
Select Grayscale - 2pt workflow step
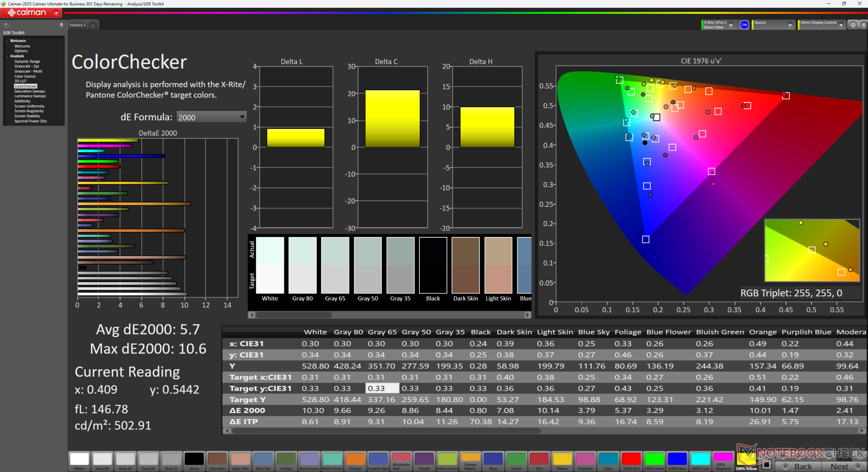click(x=27, y=66)
